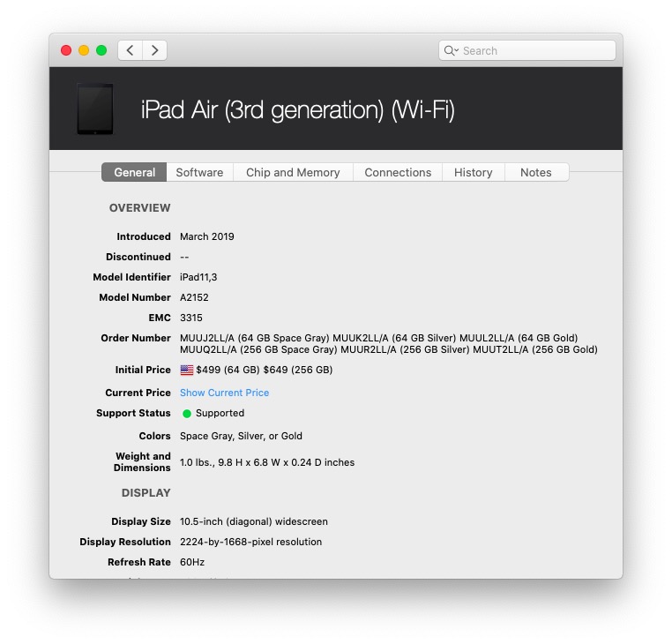Open the Connections tab

coord(398,172)
